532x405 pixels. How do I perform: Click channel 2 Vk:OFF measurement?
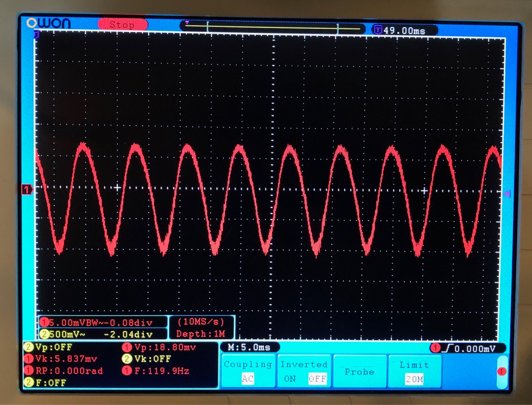pos(147,359)
